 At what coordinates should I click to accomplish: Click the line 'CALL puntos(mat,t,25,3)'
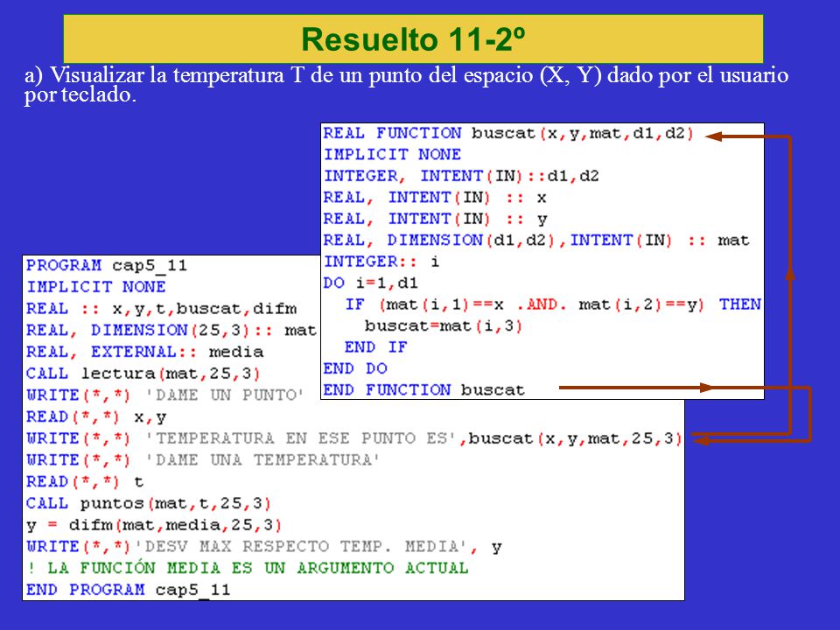coord(149,503)
